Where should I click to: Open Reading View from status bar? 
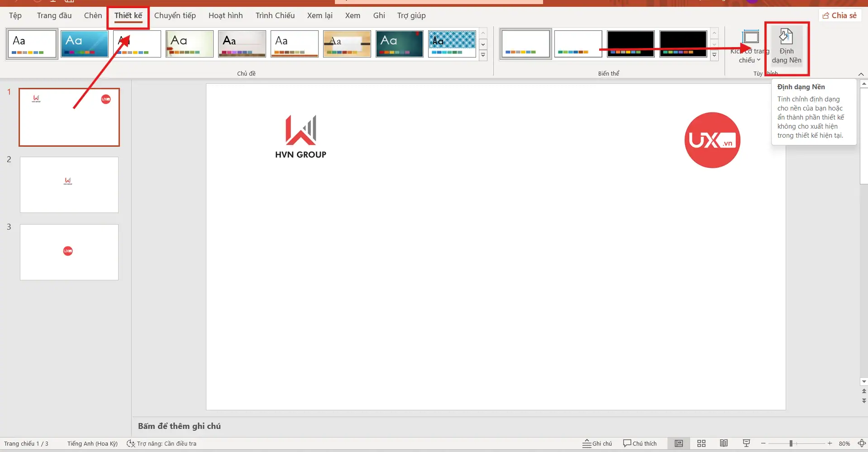(724, 443)
